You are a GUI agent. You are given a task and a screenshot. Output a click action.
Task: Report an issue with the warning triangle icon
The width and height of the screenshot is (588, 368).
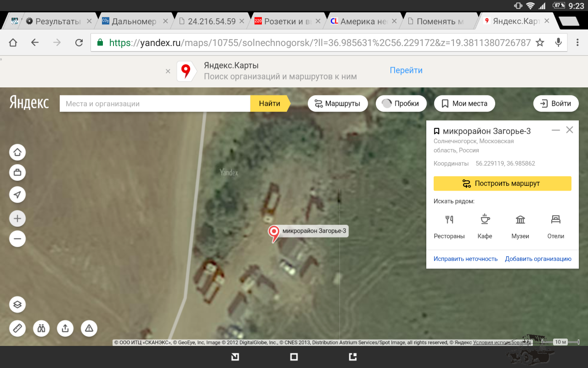pyautogui.click(x=89, y=328)
